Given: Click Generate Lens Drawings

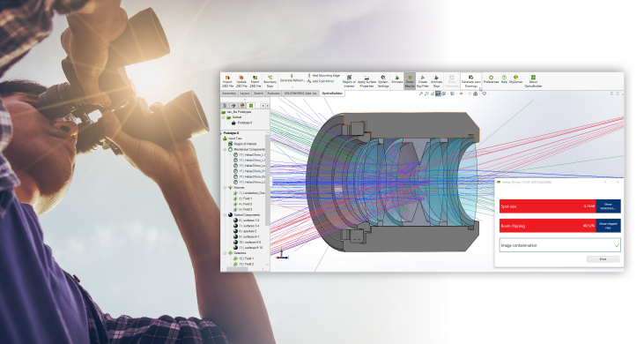Looking at the screenshot, I should click(470, 81).
